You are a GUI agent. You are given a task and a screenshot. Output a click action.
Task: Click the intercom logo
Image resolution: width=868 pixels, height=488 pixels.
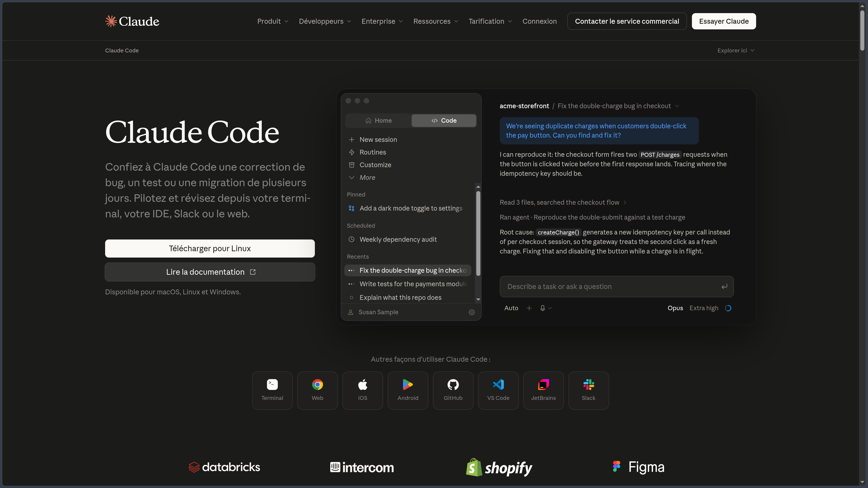(x=362, y=467)
